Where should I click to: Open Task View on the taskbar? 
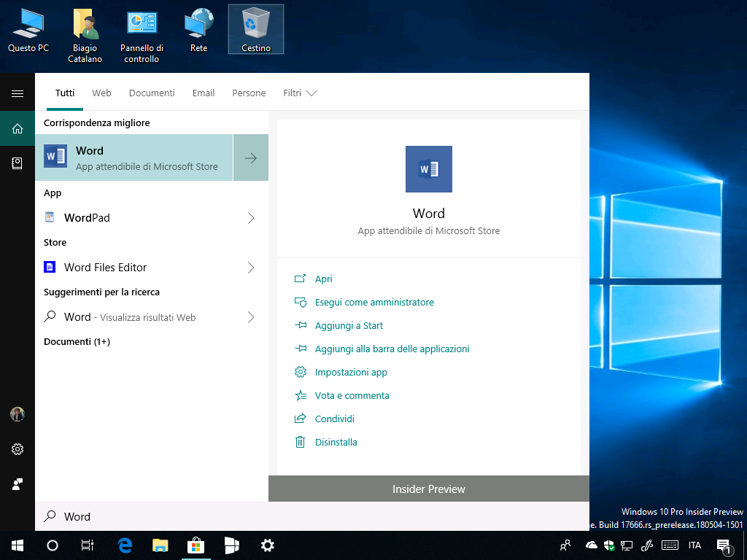[88, 545]
